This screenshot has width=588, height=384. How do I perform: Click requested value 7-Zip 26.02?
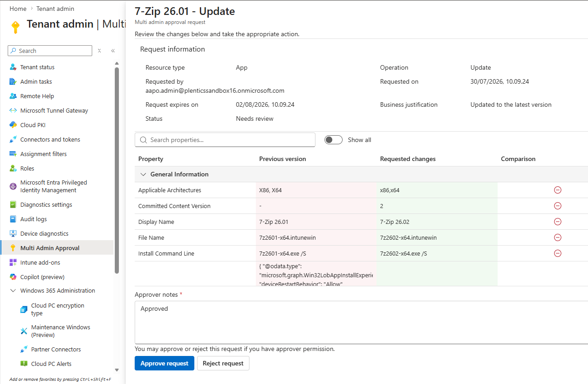(x=395, y=222)
